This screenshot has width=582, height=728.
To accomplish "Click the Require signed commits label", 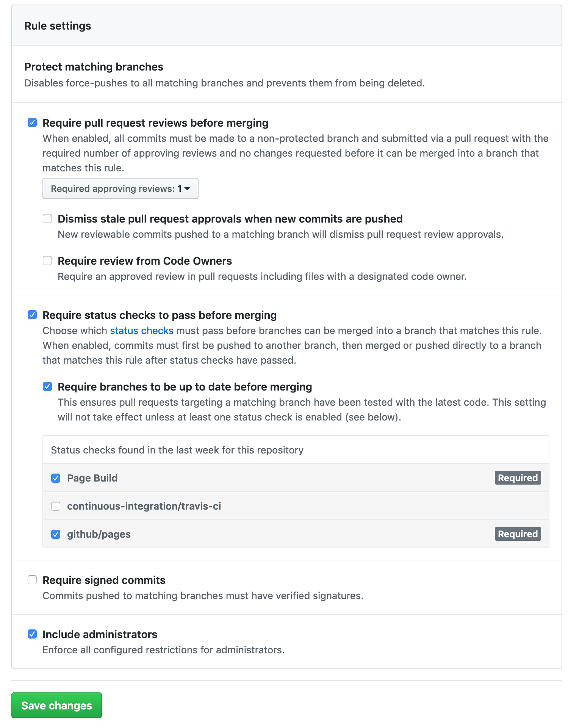I will pyautogui.click(x=104, y=580).
